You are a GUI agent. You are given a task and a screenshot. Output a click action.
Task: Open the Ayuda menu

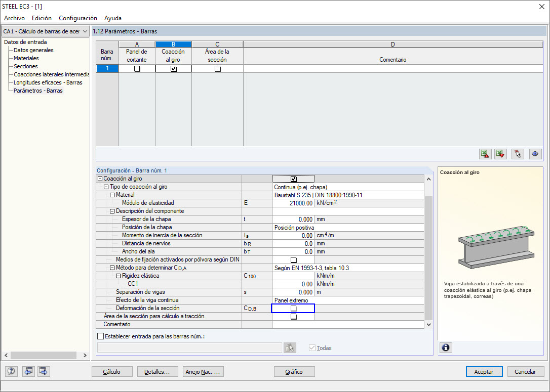click(x=113, y=18)
